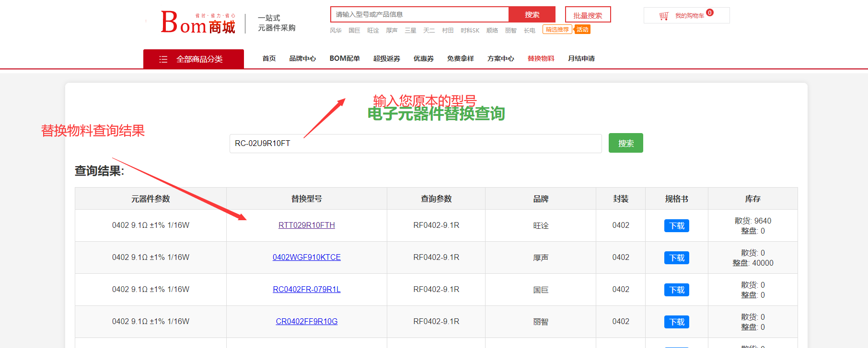Click the red 搜索 button
The height and width of the screenshot is (348, 868).
click(532, 14)
